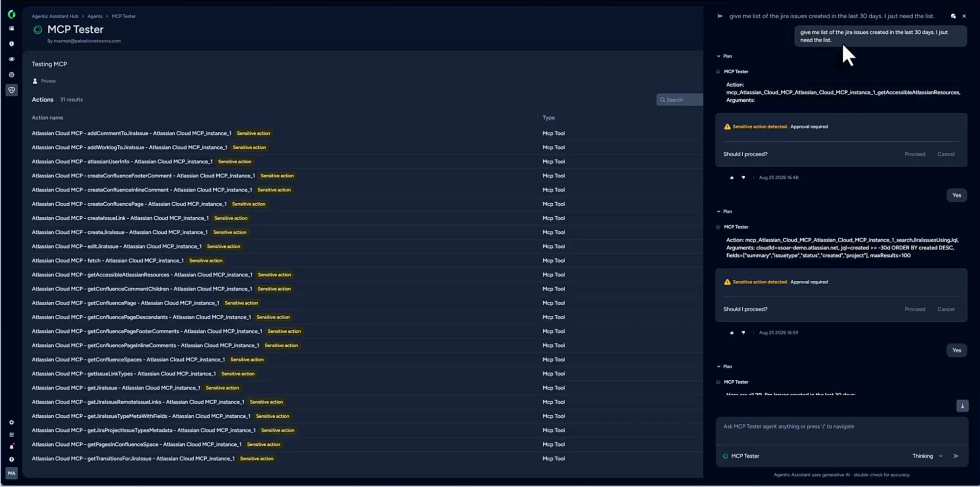Open the highlighted Agentic Assistant sidebar icon
Viewport: 980px width, 487px height.
[x=11, y=90]
